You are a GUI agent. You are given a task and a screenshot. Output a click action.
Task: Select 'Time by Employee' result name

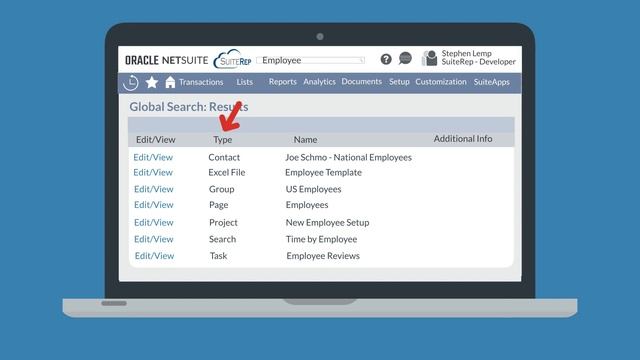(x=322, y=239)
